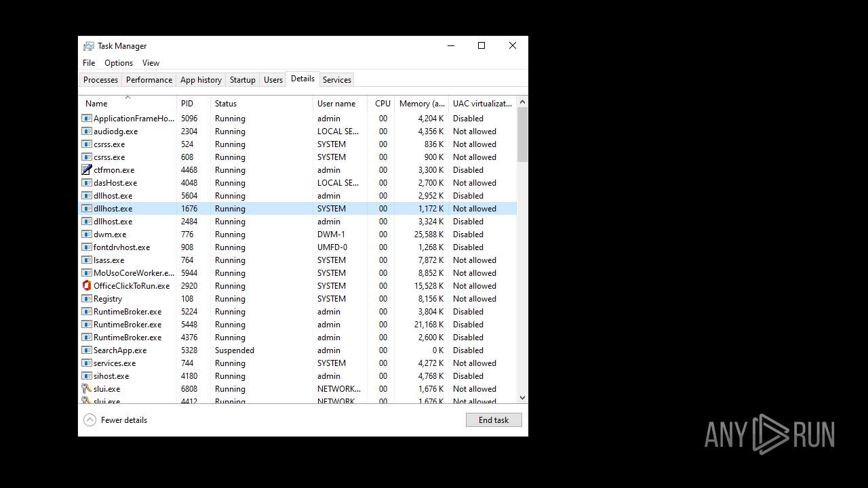Click the fontdrvhost.exe process icon
This screenshot has height=488, width=868.
87,247
